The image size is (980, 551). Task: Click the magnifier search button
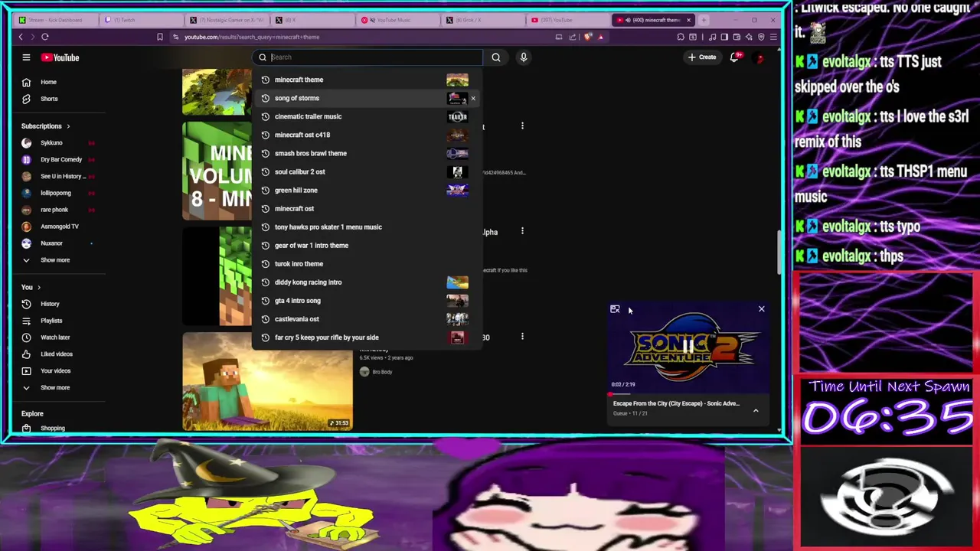point(496,57)
